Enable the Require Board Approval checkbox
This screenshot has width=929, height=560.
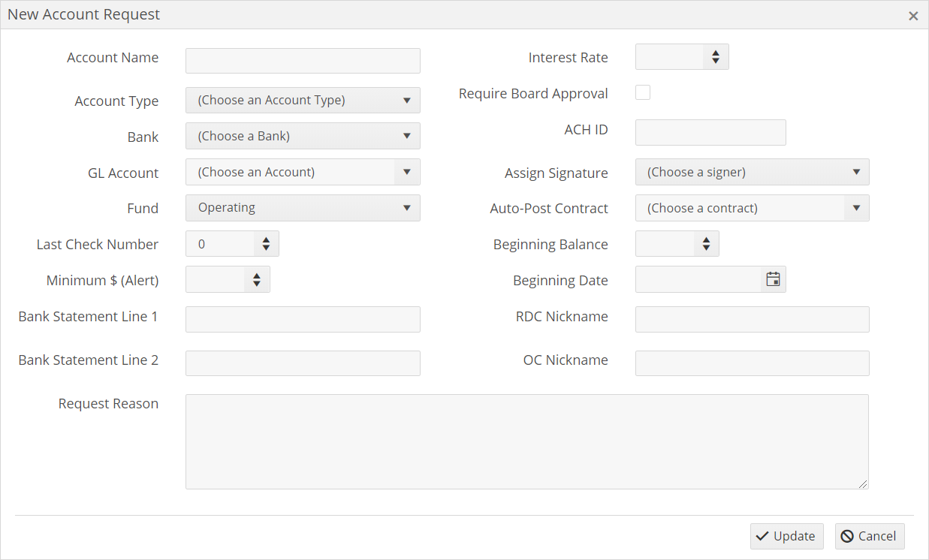[643, 93]
